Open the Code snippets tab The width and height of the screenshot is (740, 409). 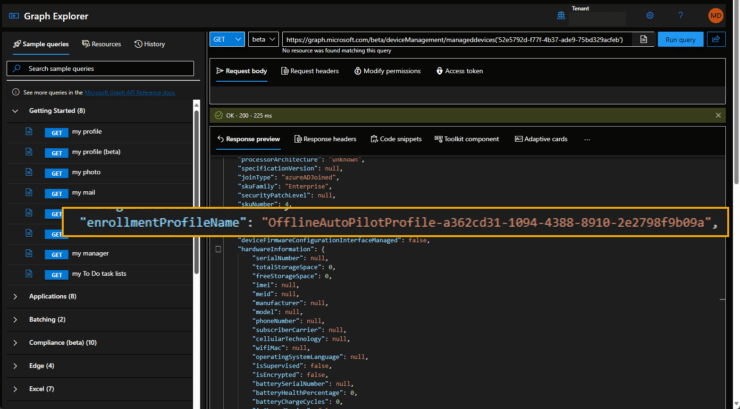click(395, 139)
